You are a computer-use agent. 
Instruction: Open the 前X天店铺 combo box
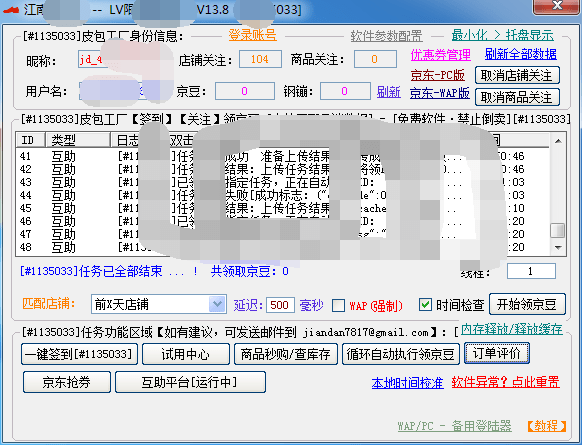158,304
